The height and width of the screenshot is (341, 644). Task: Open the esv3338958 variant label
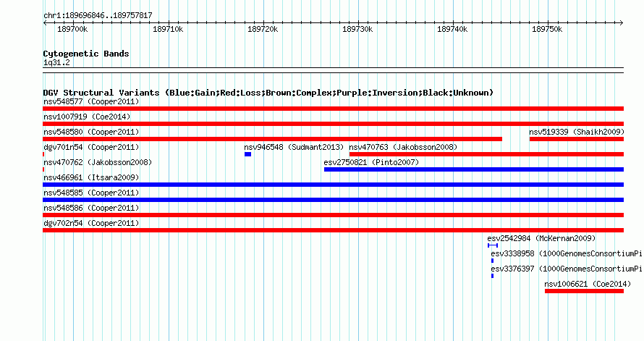click(567, 253)
